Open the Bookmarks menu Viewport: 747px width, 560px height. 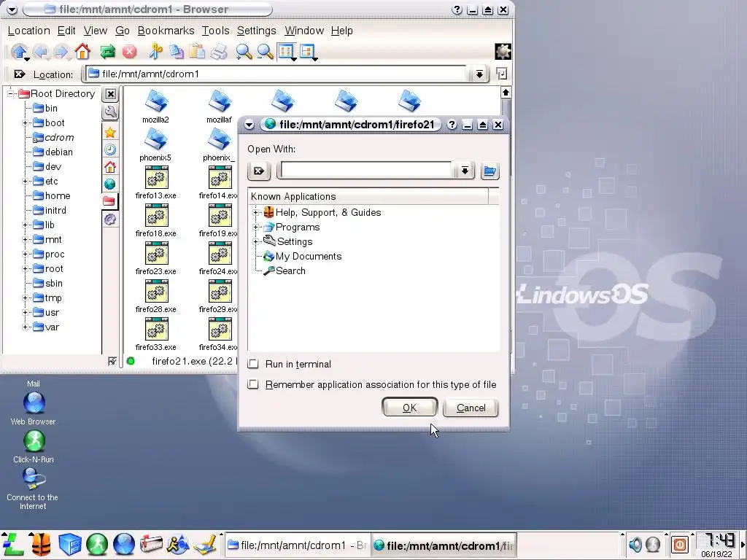[x=166, y=31]
